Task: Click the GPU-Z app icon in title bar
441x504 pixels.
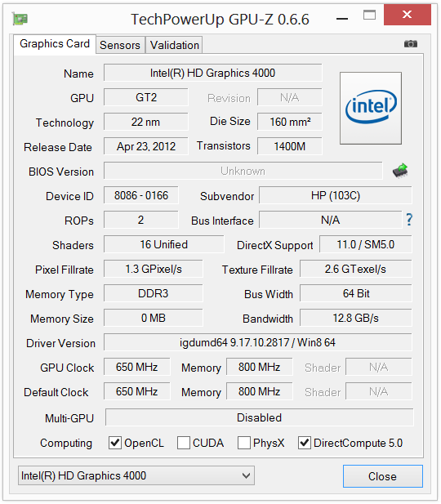Action: point(20,19)
